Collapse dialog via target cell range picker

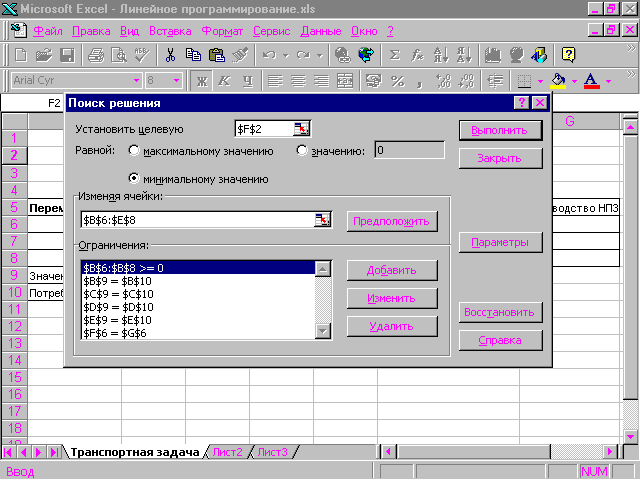click(302, 129)
